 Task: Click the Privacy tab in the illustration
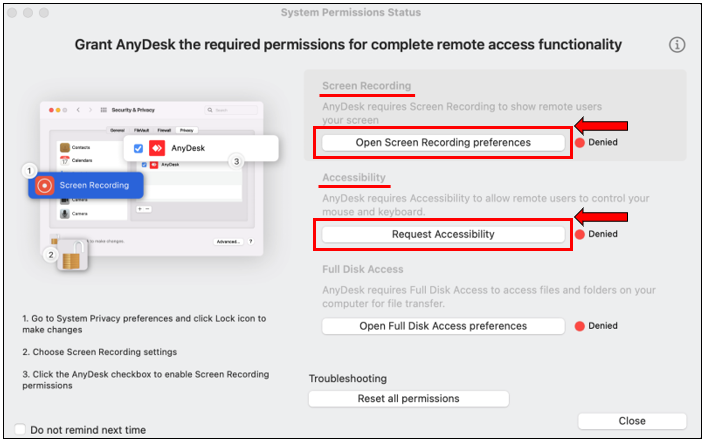click(187, 130)
